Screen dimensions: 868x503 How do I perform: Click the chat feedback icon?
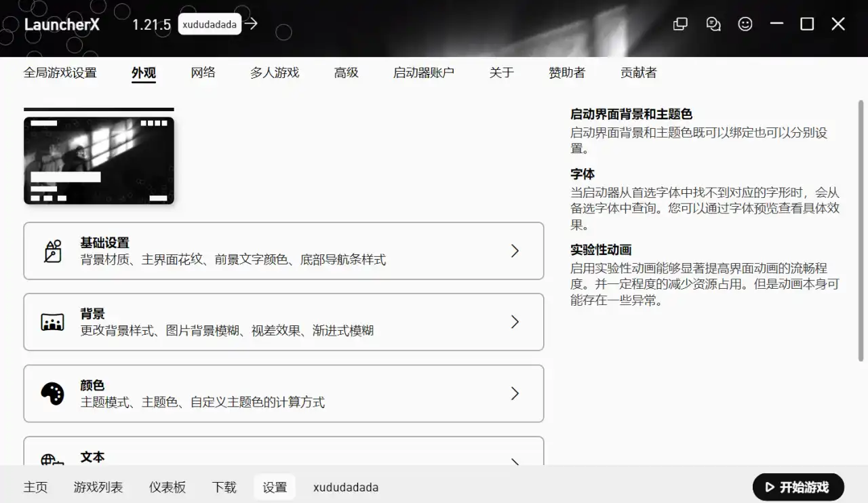click(x=713, y=24)
